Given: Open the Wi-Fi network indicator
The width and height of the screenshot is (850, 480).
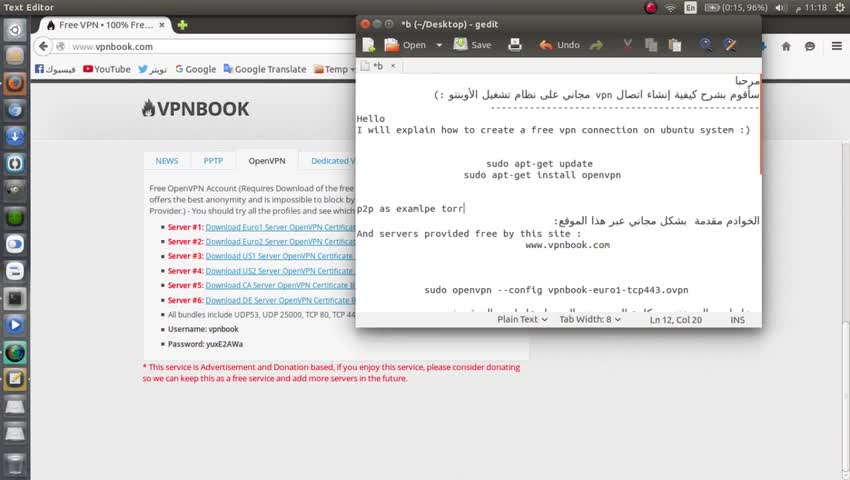Looking at the screenshot, I should click(x=671, y=8).
